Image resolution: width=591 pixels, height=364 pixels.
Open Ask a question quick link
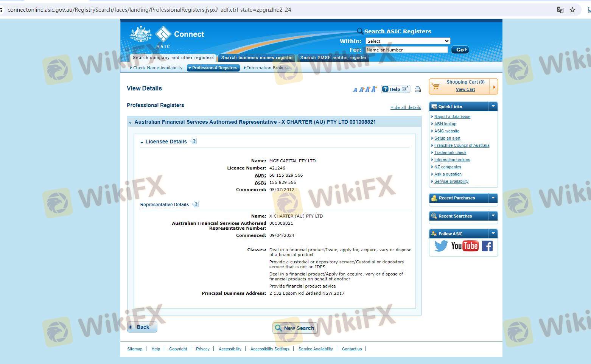point(448,174)
